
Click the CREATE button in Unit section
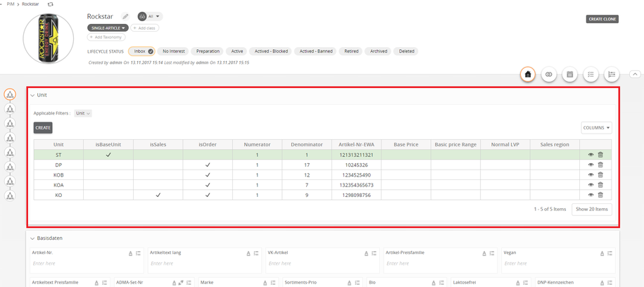pos(43,128)
